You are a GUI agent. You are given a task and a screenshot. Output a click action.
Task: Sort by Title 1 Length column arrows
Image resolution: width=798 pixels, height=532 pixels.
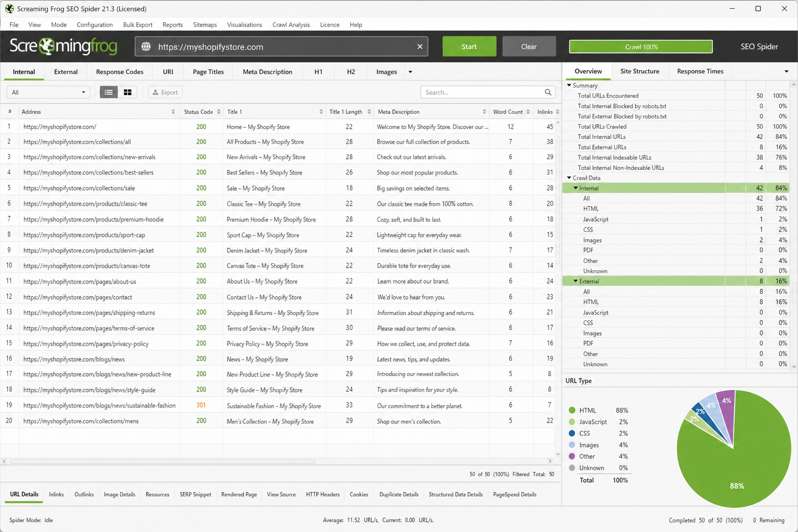[x=369, y=112]
